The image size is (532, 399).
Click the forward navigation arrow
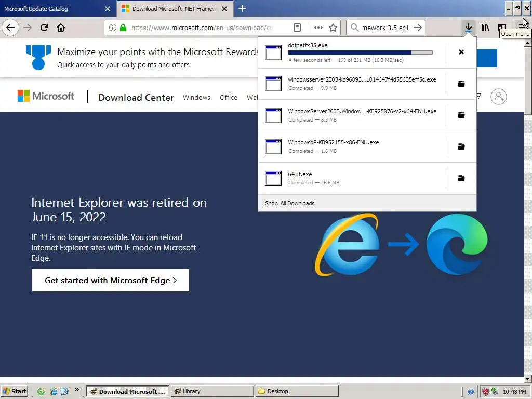click(x=28, y=28)
